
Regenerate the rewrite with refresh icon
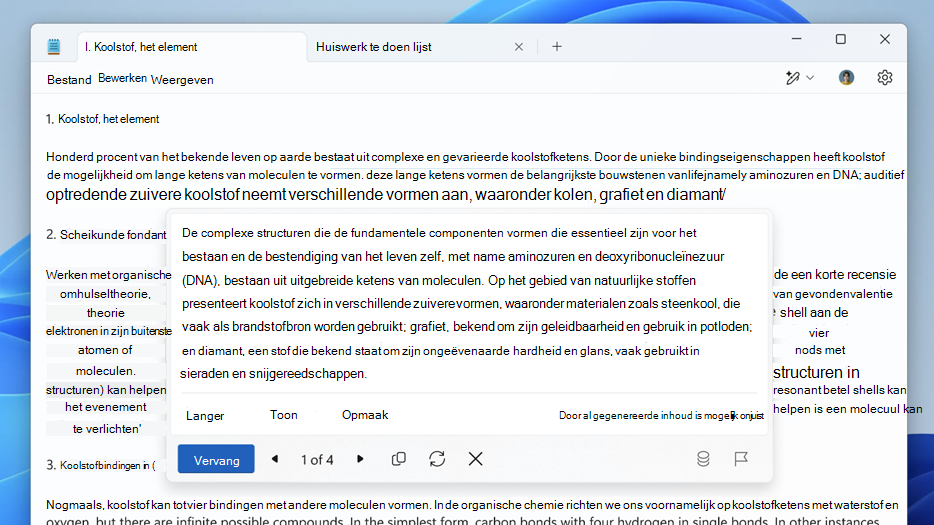(437, 459)
